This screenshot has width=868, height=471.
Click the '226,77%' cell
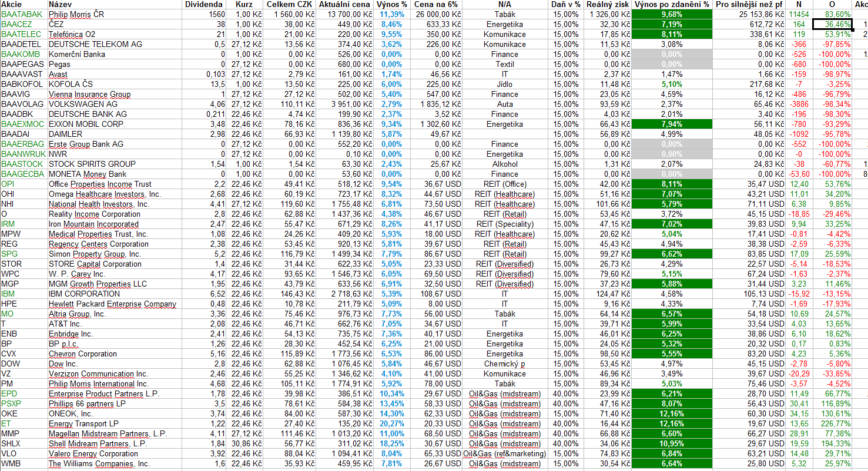[x=832, y=423]
